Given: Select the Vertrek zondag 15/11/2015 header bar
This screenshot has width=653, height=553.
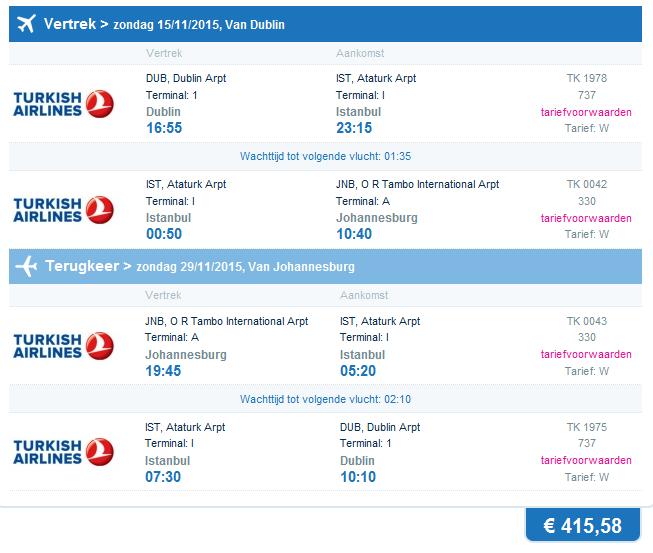Looking at the screenshot, I should [325, 24].
